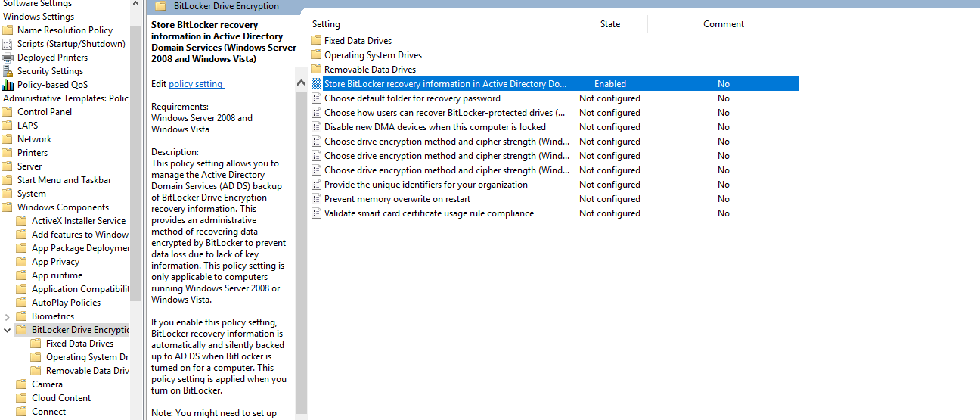
Task: Click the ActiveX Installer Service folder icon
Action: tap(22, 221)
